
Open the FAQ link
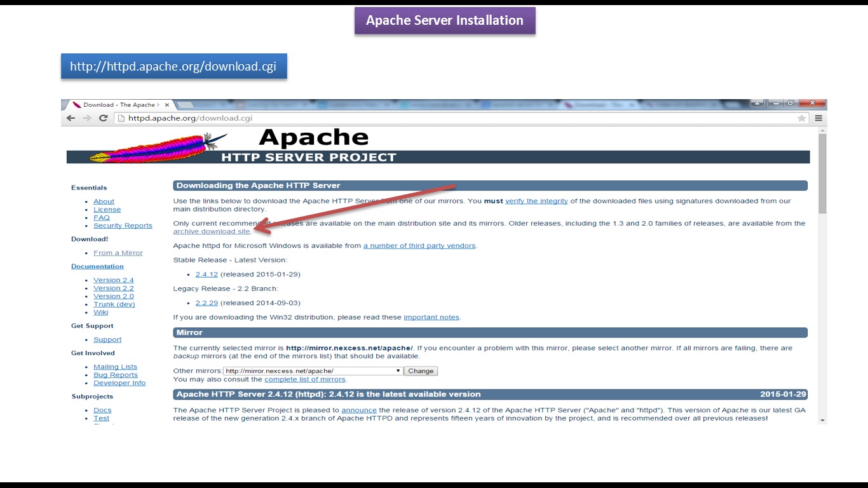(x=101, y=217)
